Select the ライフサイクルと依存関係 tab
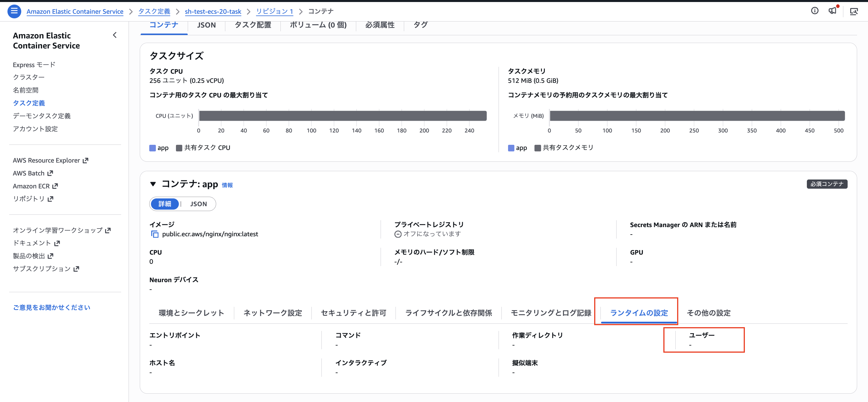Image resolution: width=868 pixels, height=402 pixels. click(x=448, y=313)
